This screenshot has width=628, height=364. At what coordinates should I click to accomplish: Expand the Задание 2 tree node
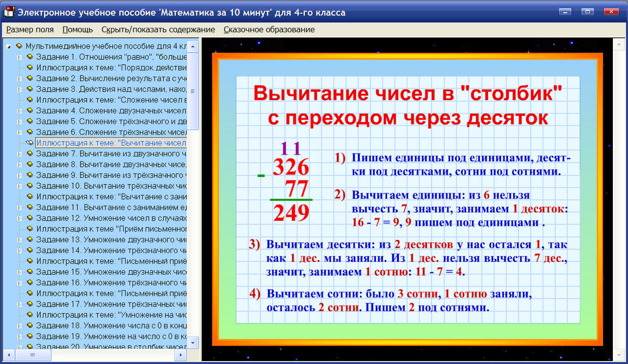(x=20, y=78)
